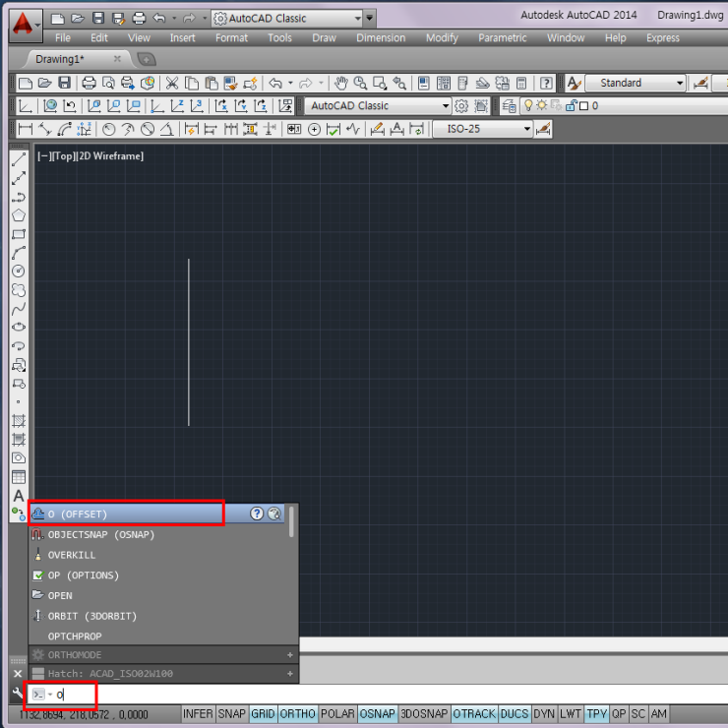Open the Dimension menu
Screen dimensions: 728x728
[381, 38]
